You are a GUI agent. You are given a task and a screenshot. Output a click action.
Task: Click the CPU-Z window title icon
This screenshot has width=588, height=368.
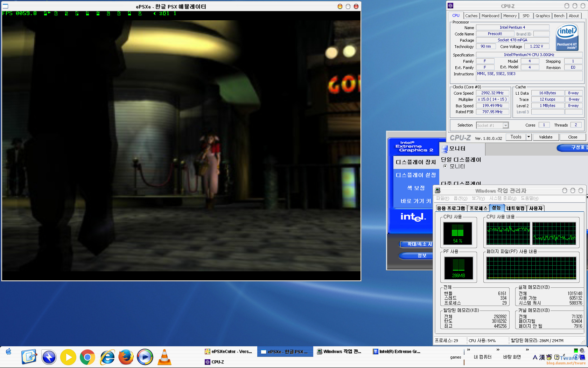450,6
